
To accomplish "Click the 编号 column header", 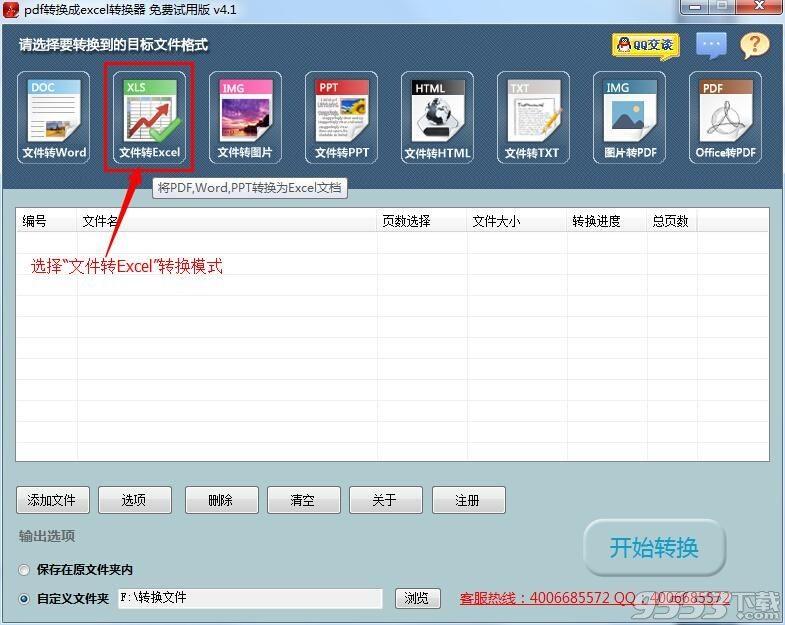I will pyautogui.click(x=46, y=221).
